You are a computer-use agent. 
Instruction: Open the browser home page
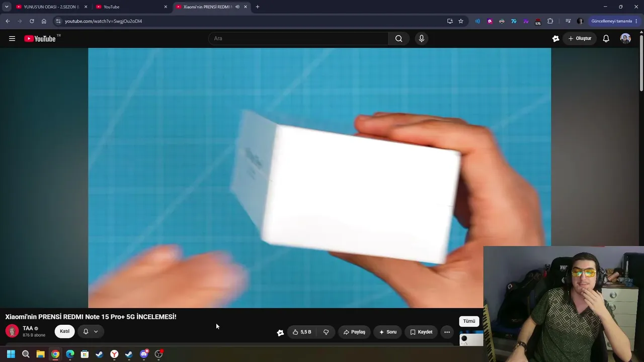pyautogui.click(x=44, y=21)
